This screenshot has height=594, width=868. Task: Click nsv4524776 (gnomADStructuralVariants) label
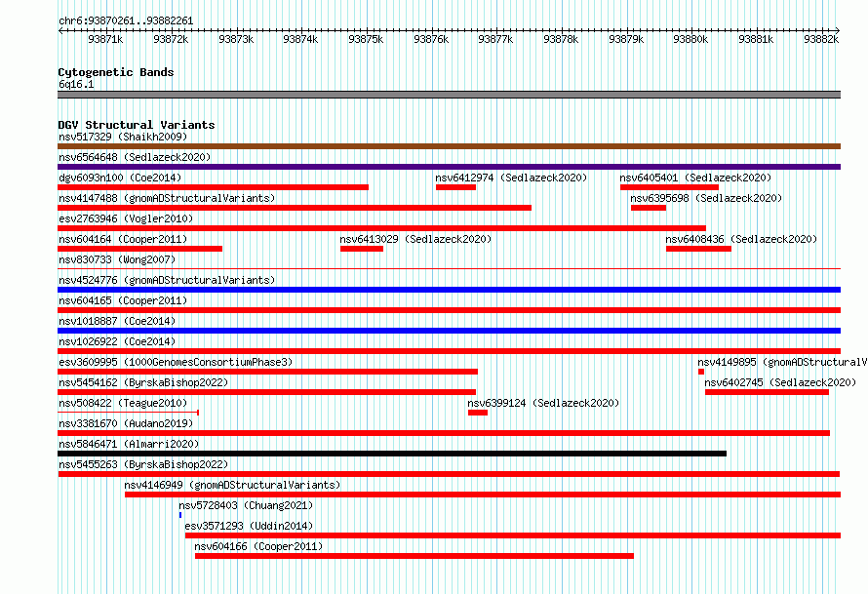(167, 280)
